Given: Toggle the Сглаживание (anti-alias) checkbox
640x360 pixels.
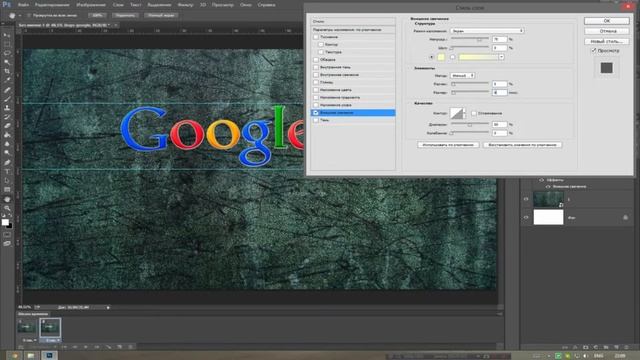Looking at the screenshot, I should [x=474, y=113].
